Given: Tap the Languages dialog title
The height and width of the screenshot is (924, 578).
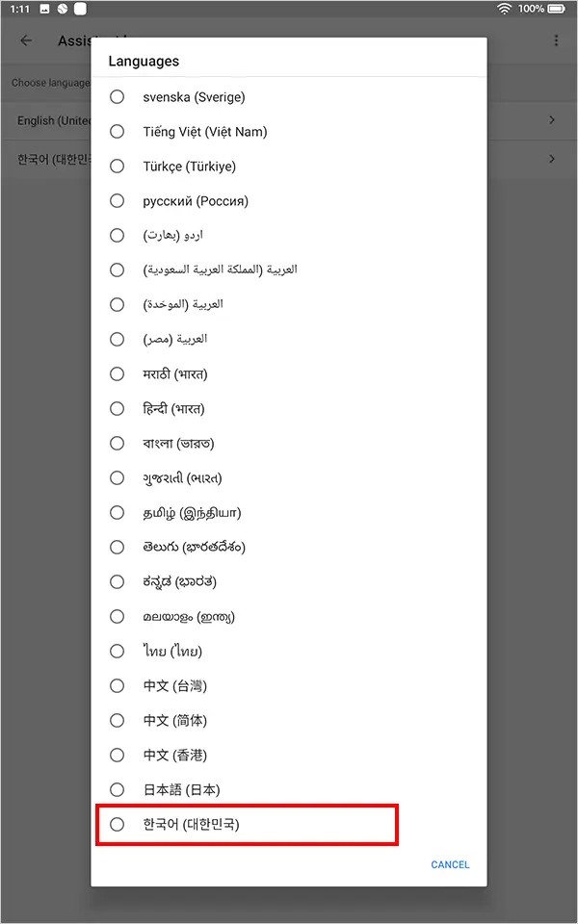Looking at the screenshot, I should [x=144, y=61].
